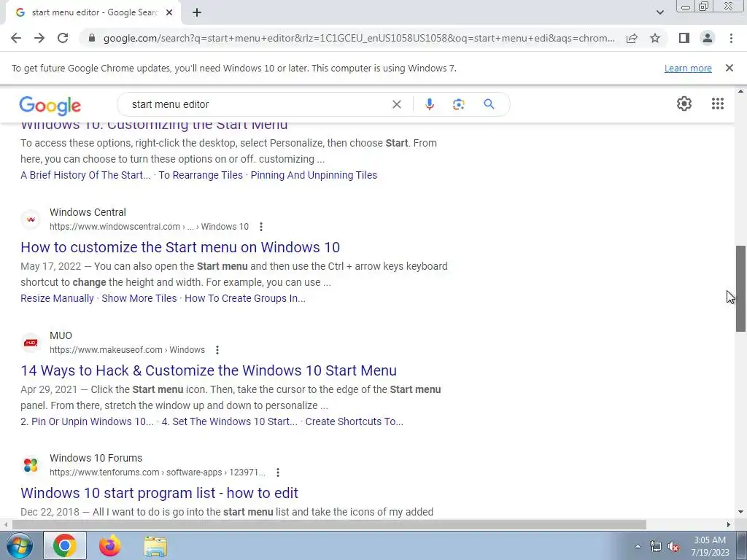This screenshot has height=560, width=747.
Task: Go back to the previous page
Action: tap(16, 38)
